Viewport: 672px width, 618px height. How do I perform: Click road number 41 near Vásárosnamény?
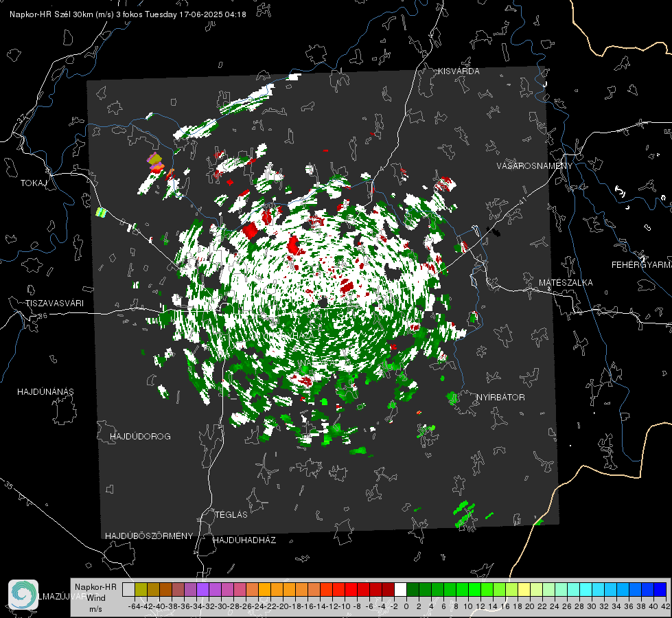point(522,200)
